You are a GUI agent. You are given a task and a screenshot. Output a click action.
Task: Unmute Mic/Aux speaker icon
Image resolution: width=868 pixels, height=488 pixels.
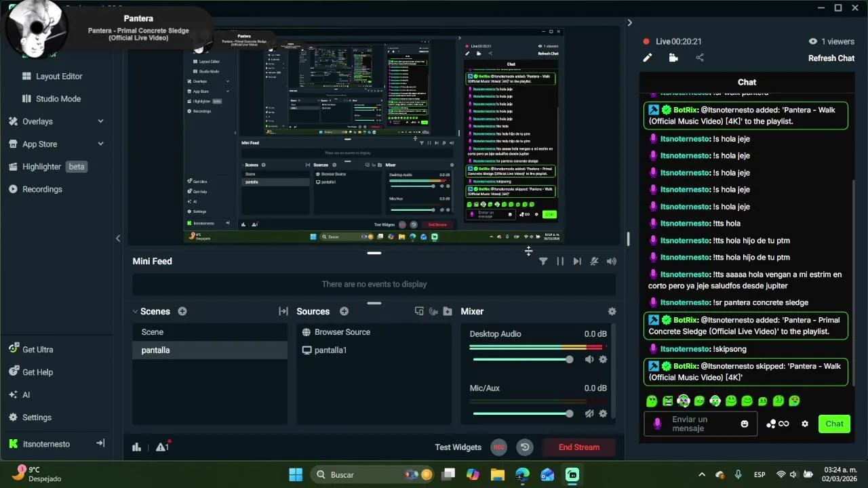(589, 413)
